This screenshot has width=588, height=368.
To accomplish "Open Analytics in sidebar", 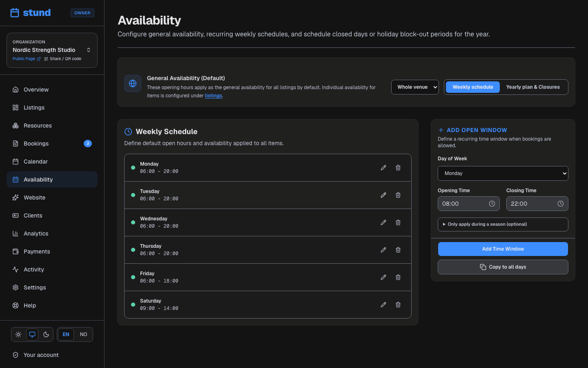I will (52, 233).
